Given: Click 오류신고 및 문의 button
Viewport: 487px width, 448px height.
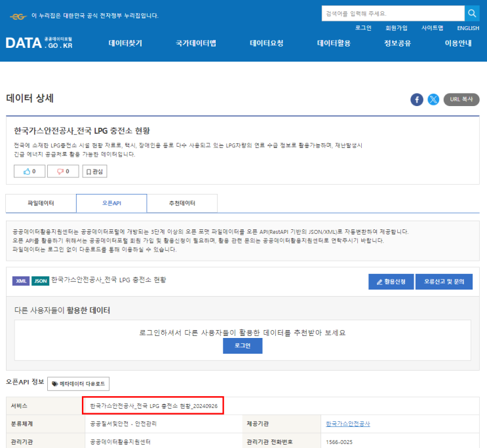Looking at the screenshot, I should 444,282.
